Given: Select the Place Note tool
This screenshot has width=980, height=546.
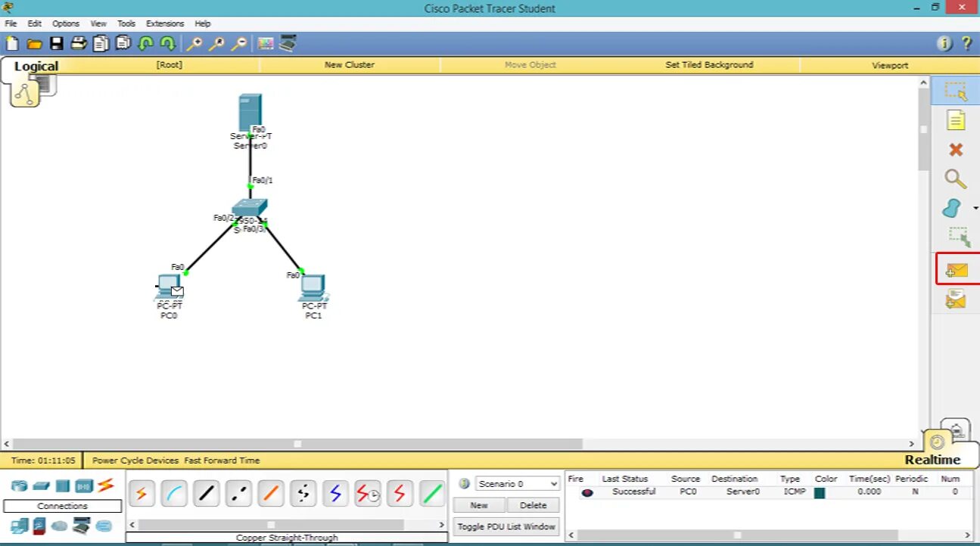Looking at the screenshot, I should [956, 120].
